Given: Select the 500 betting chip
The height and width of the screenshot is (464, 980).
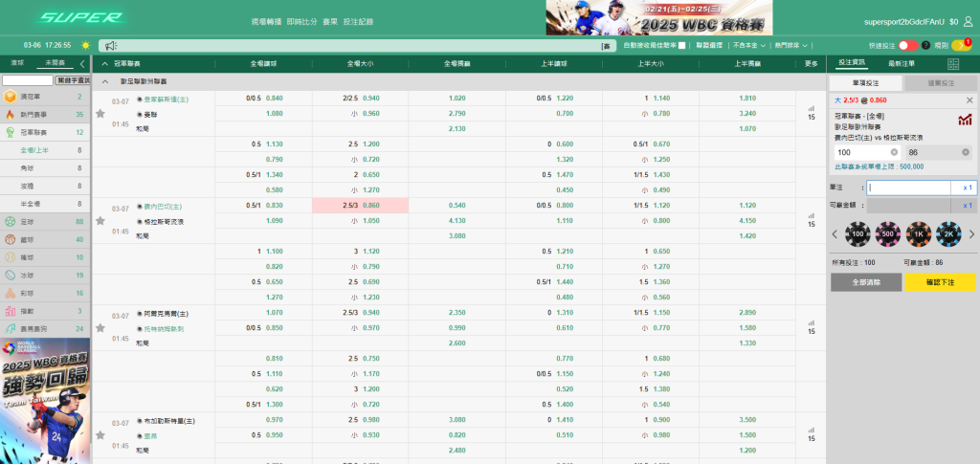Looking at the screenshot, I should click(x=887, y=234).
